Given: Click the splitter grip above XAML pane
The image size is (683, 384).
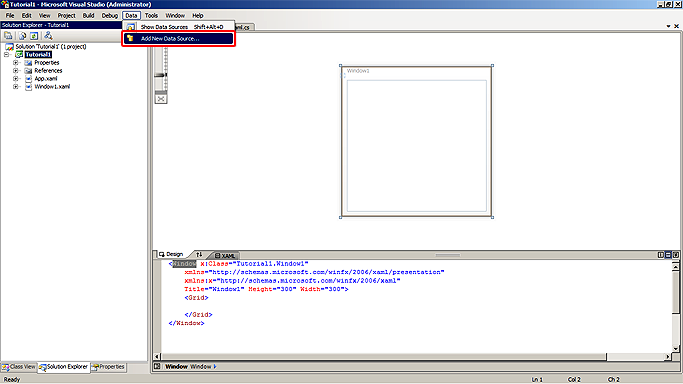Looking at the screenshot, I should pyautogui.click(x=447, y=255).
